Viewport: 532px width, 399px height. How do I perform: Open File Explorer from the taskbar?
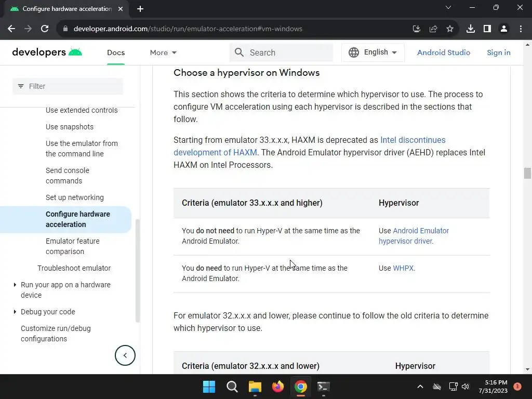[x=255, y=387]
